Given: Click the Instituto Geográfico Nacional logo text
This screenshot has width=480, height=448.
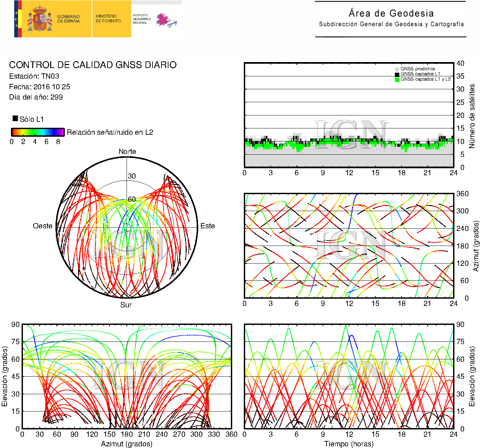Looking at the screenshot, I should click(x=142, y=19).
